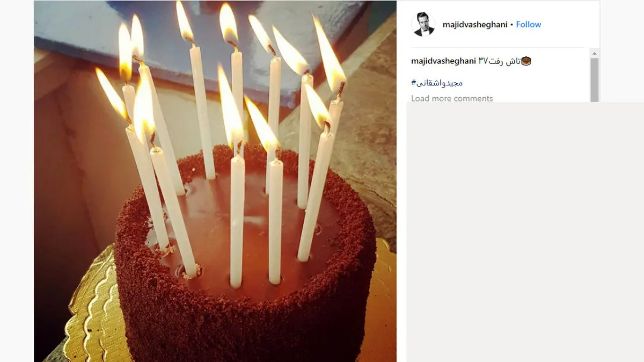Open the #مجیدواشقانی hashtag link
The width and height of the screenshot is (644, 362).
[437, 83]
